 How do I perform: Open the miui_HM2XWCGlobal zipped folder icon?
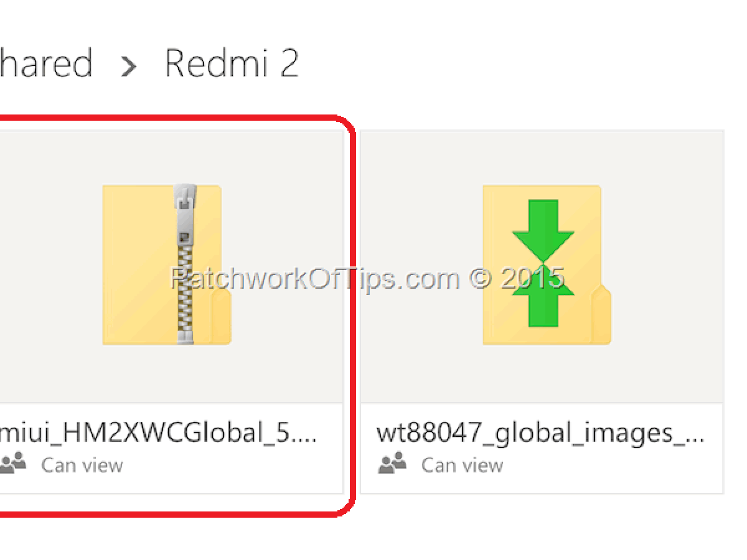click(167, 264)
